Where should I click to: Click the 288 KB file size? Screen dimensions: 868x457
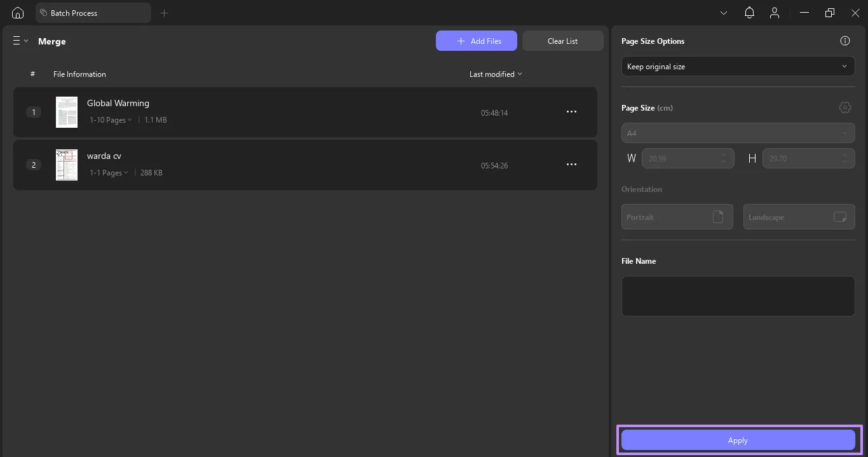point(151,172)
